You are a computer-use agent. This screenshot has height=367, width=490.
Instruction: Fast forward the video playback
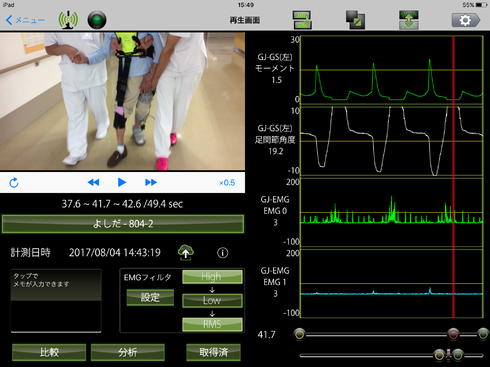(151, 182)
